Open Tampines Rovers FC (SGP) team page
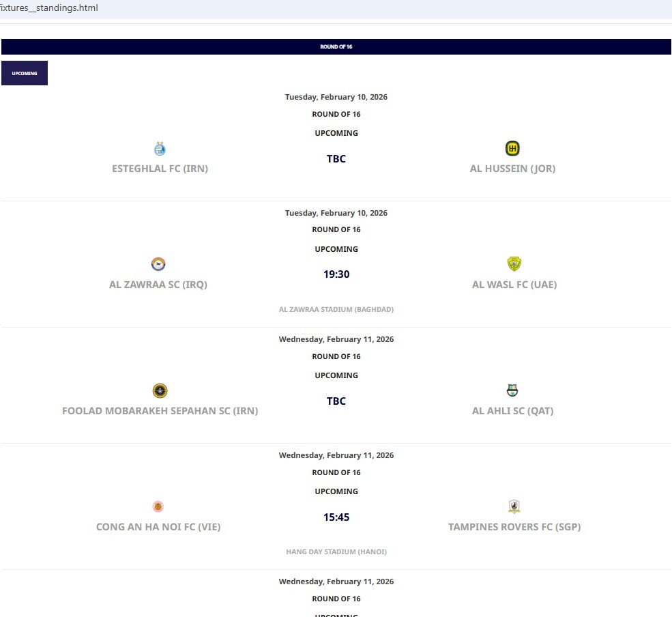Viewport: 672px width, 617px height. pyautogui.click(x=514, y=527)
